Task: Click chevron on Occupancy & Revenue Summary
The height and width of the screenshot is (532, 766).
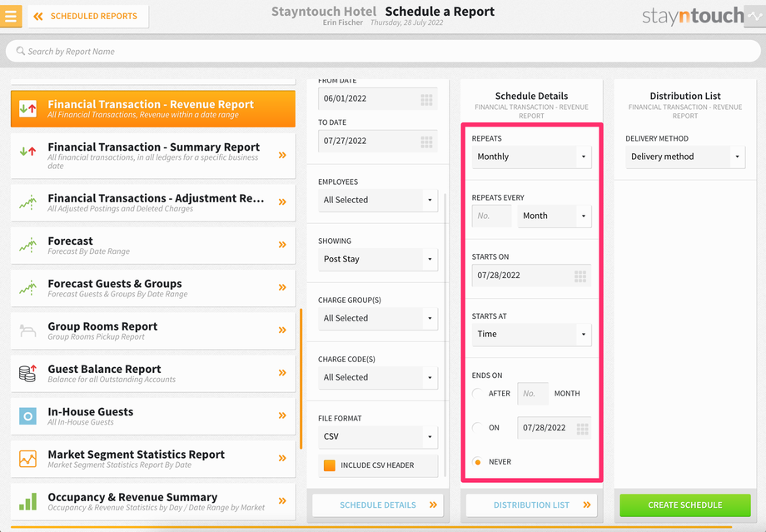Action: tap(282, 500)
